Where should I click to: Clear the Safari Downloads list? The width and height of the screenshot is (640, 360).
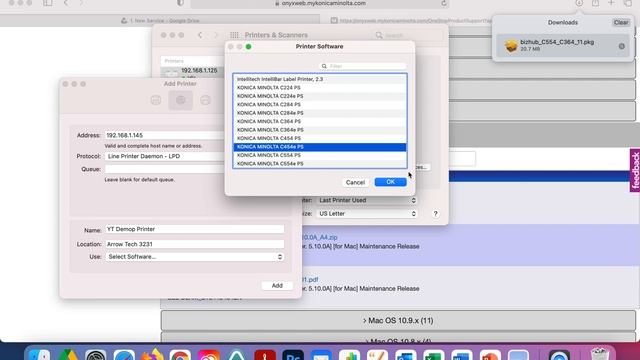621,22
